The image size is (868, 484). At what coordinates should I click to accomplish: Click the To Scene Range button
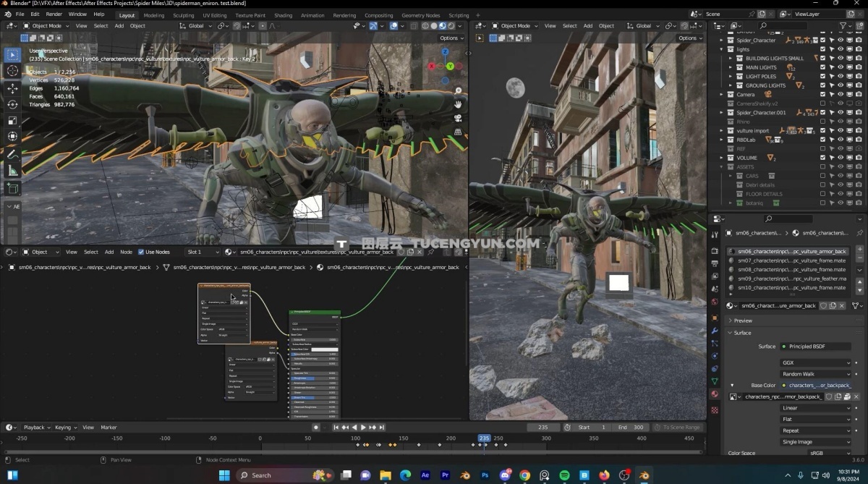pos(677,428)
